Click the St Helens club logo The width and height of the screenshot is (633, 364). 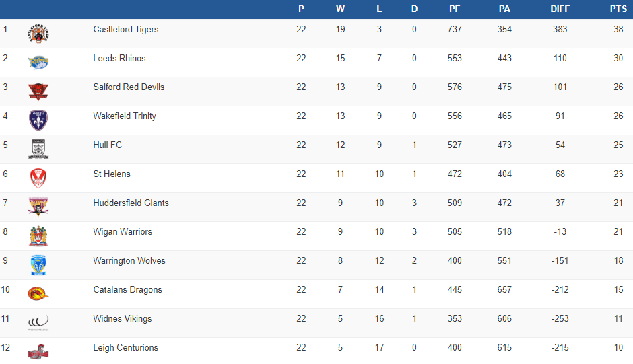point(38,178)
